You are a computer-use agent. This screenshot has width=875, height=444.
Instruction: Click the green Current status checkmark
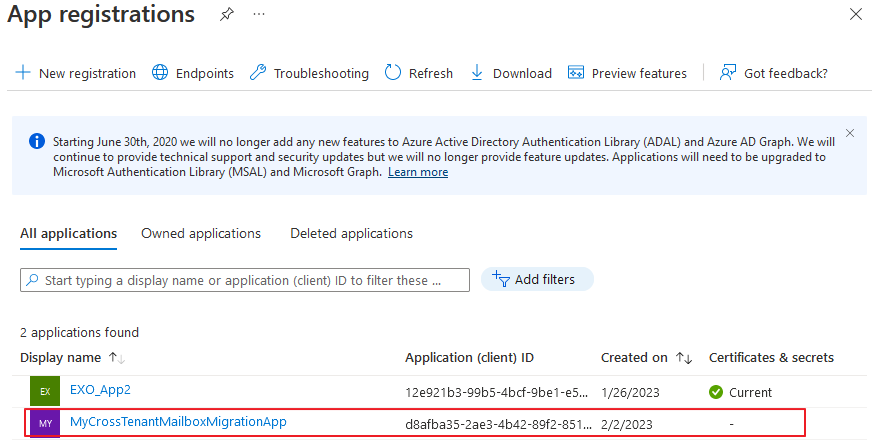716,392
